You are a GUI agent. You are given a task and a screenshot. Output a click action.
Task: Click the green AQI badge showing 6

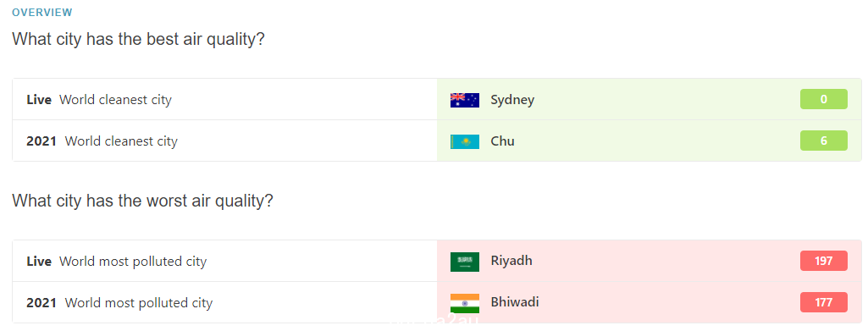(824, 141)
